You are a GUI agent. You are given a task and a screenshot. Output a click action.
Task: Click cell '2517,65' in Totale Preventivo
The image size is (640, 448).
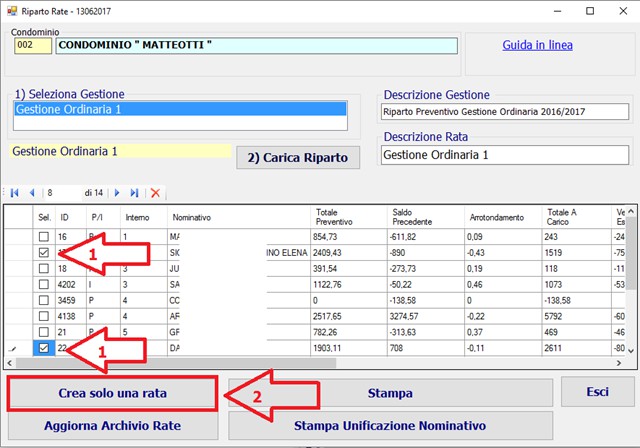tap(349, 316)
